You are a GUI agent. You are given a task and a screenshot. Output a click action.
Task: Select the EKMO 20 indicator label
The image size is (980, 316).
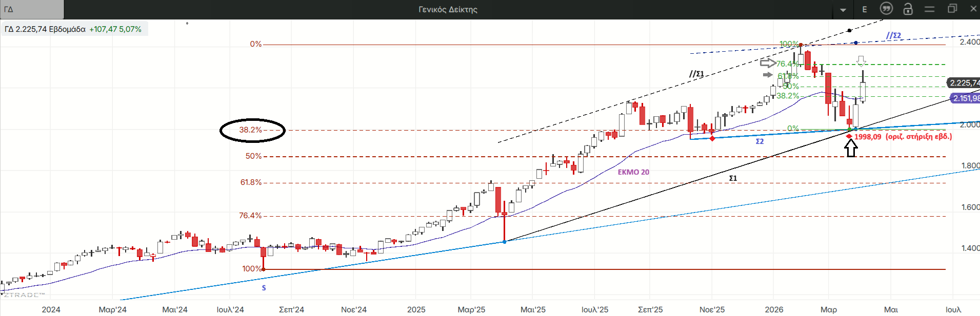point(633,172)
